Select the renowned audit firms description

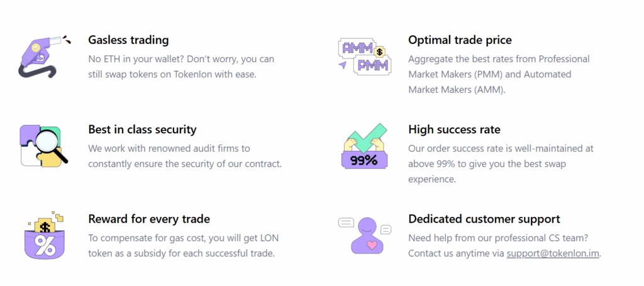tap(184, 156)
